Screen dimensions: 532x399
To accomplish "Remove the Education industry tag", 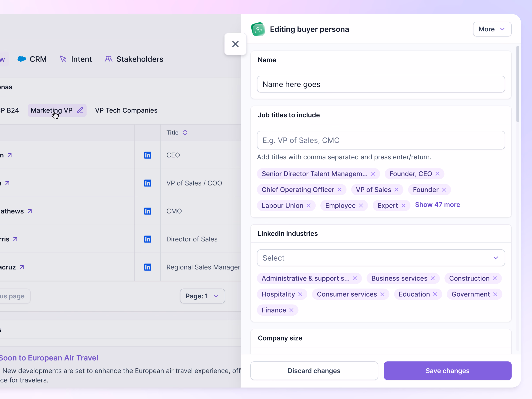I will tap(435, 294).
